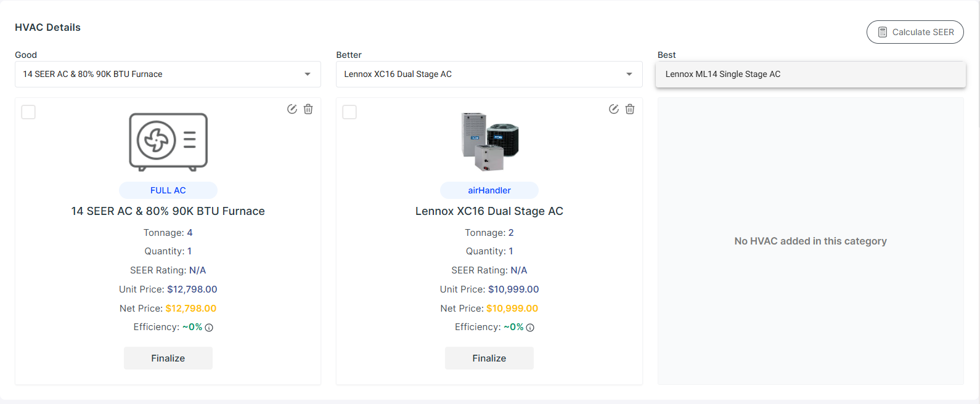980x404 pixels.
Task: Click the Unit Price $10,999.00 value
Action: pyautogui.click(x=513, y=289)
